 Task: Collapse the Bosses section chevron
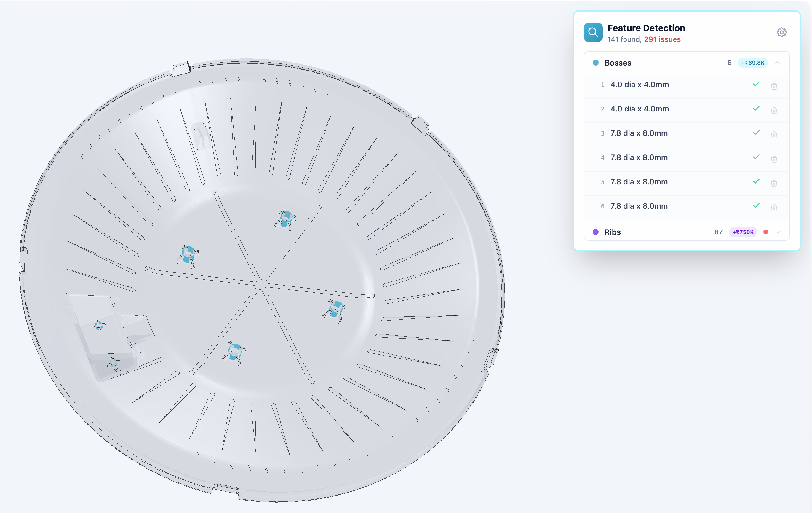tap(778, 63)
